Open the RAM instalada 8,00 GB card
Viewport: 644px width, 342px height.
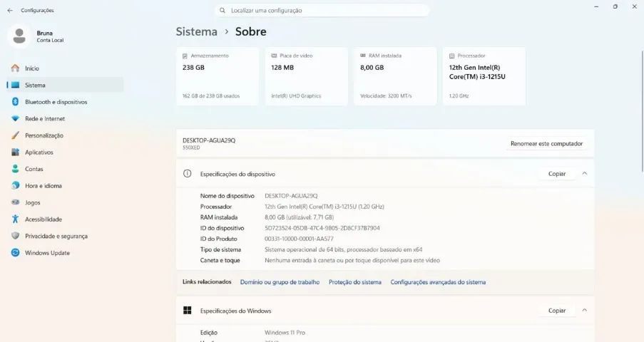[395, 76]
